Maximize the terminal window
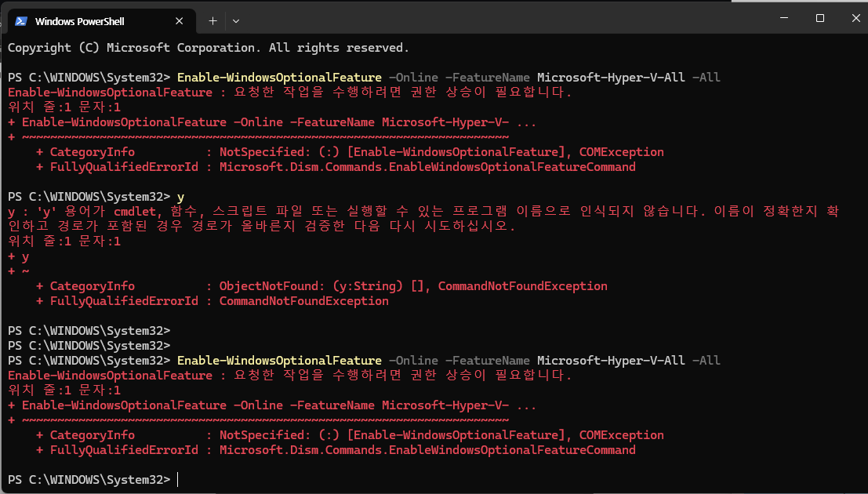The height and width of the screenshot is (494, 868). tap(820, 18)
